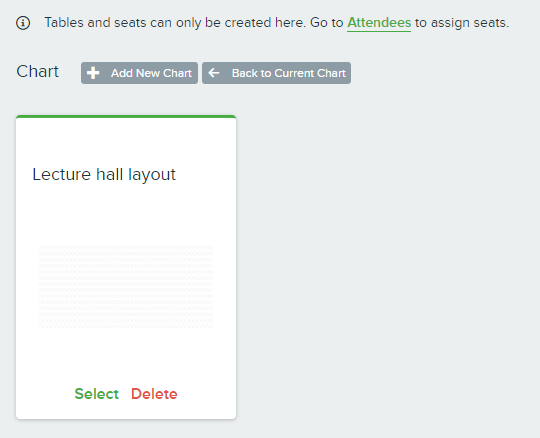This screenshot has height=438, width=540.
Task: Go back via Back to Current Chart
Action: click(x=277, y=73)
